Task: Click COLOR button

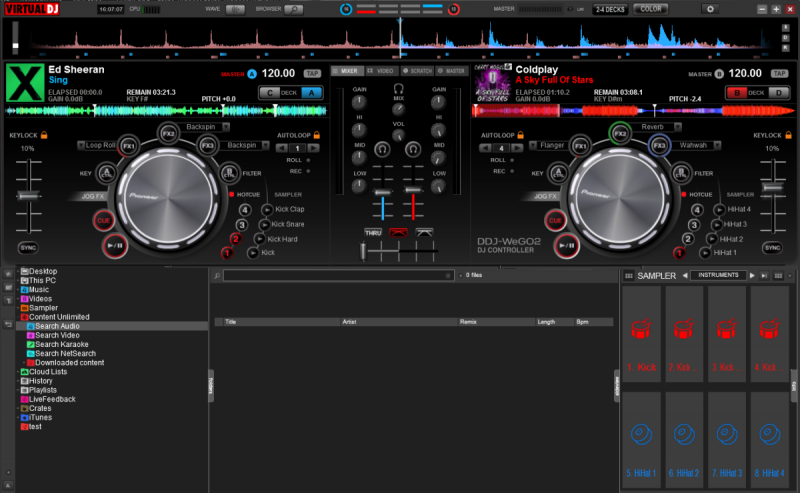Action: 651,9
